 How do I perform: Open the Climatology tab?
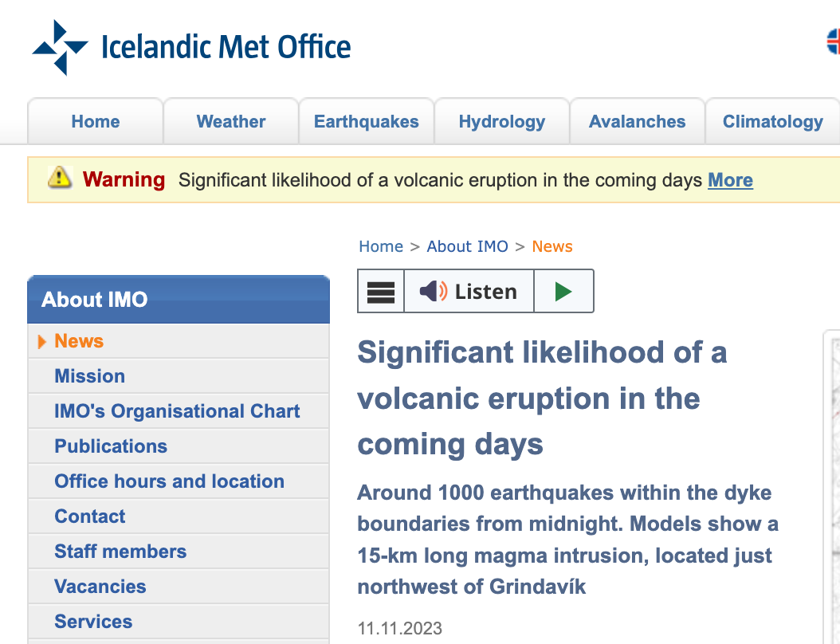[772, 122]
